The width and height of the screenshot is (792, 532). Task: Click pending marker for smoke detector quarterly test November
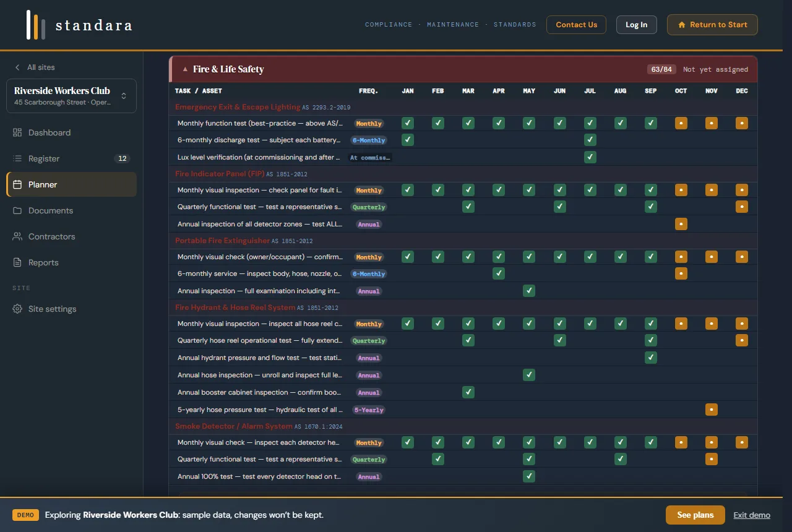coord(712,459)
